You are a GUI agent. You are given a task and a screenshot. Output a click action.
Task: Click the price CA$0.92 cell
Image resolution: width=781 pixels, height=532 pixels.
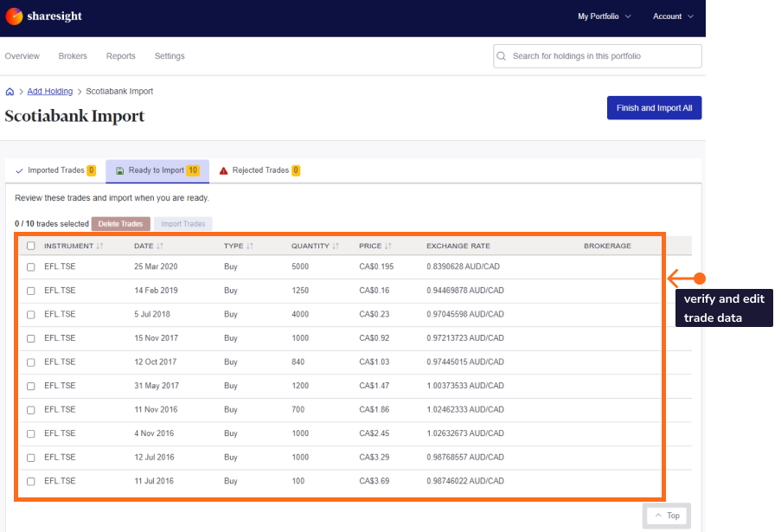point(374,338)
